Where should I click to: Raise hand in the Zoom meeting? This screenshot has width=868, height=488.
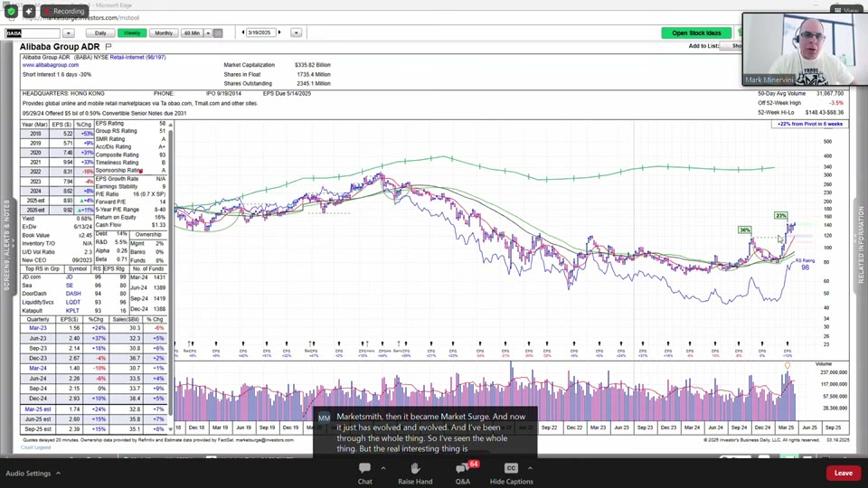click(x=415, y=474)
